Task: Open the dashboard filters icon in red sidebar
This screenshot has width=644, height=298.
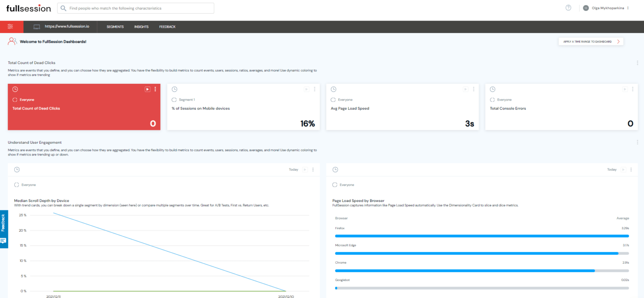Action: click(x=11, y=26)
